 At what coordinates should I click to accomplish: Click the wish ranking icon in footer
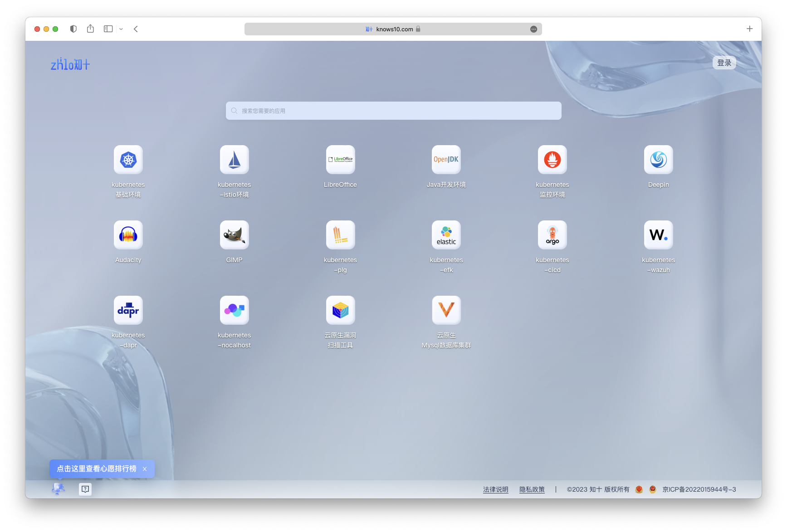[x=59, y=489]
